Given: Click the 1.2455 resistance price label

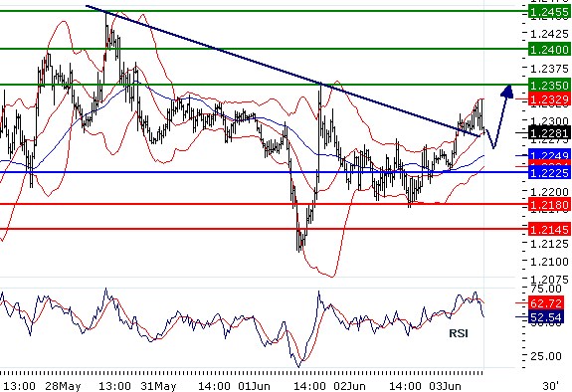Looking at the screenshot, I should coord(549,12).
